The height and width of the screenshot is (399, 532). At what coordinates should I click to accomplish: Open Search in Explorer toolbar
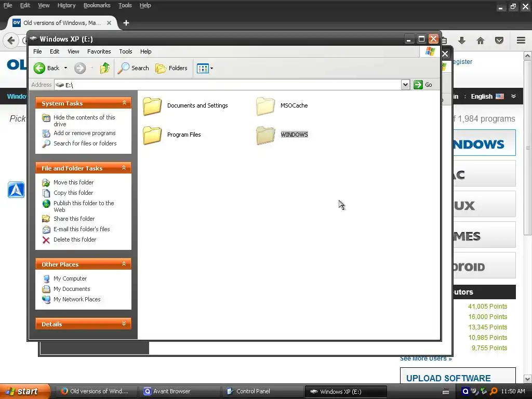[134, 68]
